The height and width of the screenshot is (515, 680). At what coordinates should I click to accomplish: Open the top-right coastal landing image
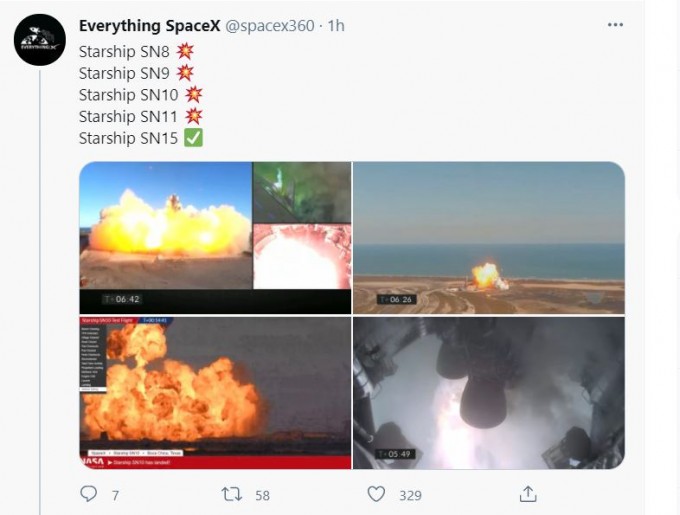[489, 237]
